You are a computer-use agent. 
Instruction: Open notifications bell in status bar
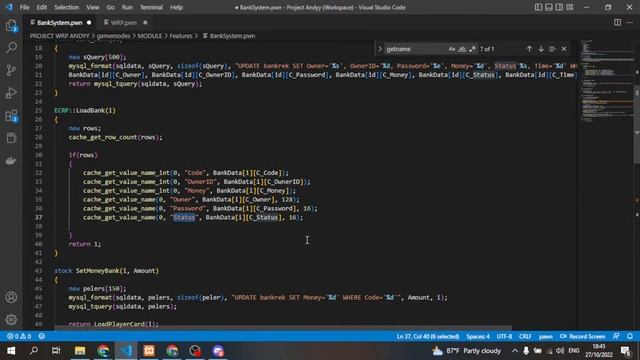point(630,336)
